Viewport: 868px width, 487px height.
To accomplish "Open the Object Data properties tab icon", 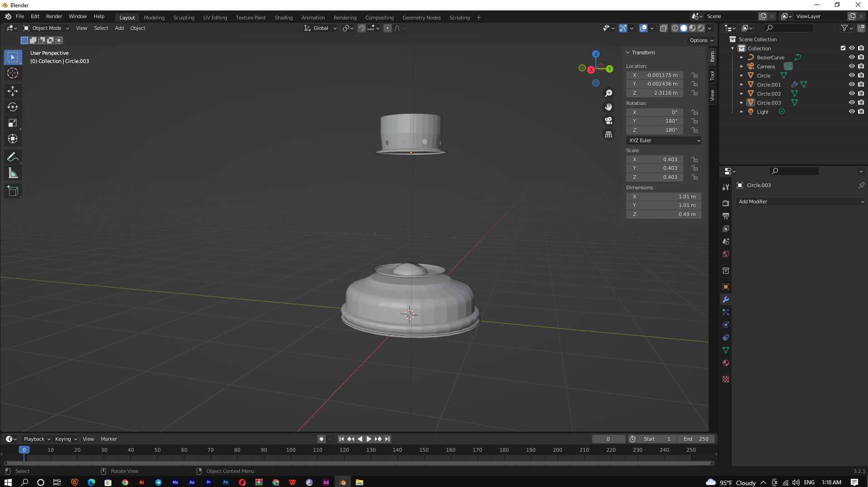I will click(726, 350).
